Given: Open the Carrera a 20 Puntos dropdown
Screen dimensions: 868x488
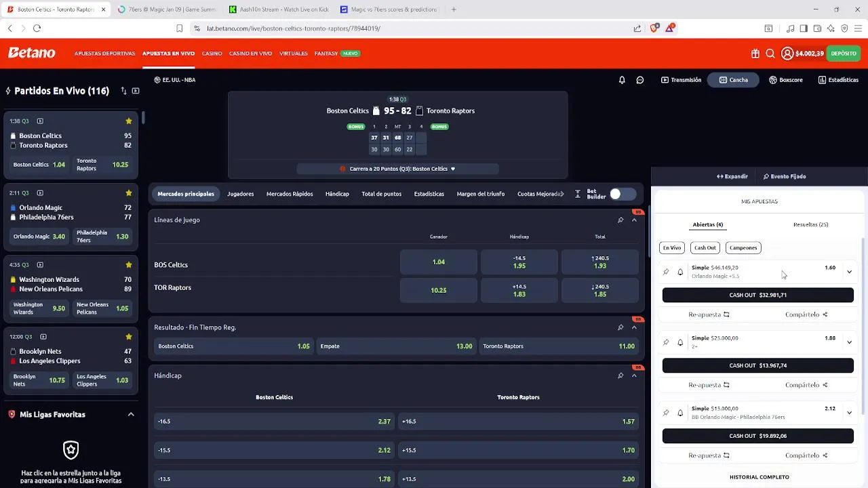Looking at the screenshot, I should (398, 169).
